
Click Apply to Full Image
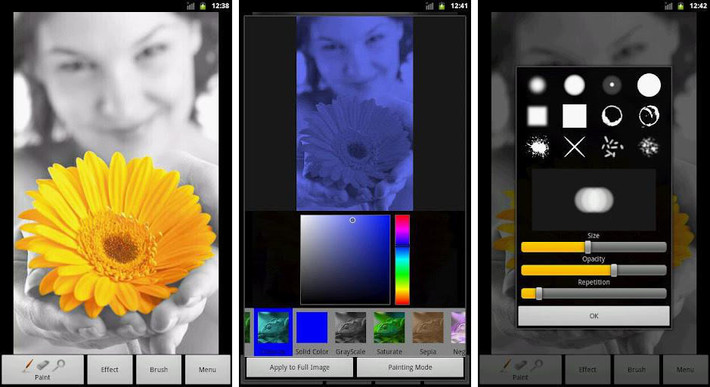point(299,368)
